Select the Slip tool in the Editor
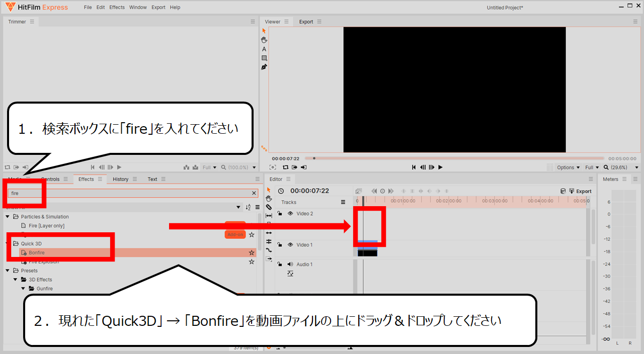Screen dimensions: 644x354 269,215
